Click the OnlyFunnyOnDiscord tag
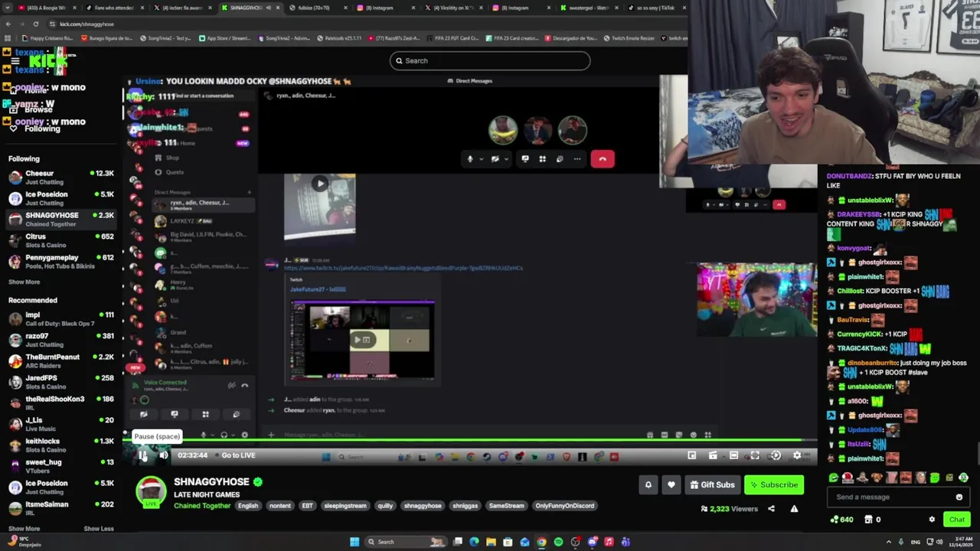The width and height of the screenshot is (980, 551). pos(565,506)
